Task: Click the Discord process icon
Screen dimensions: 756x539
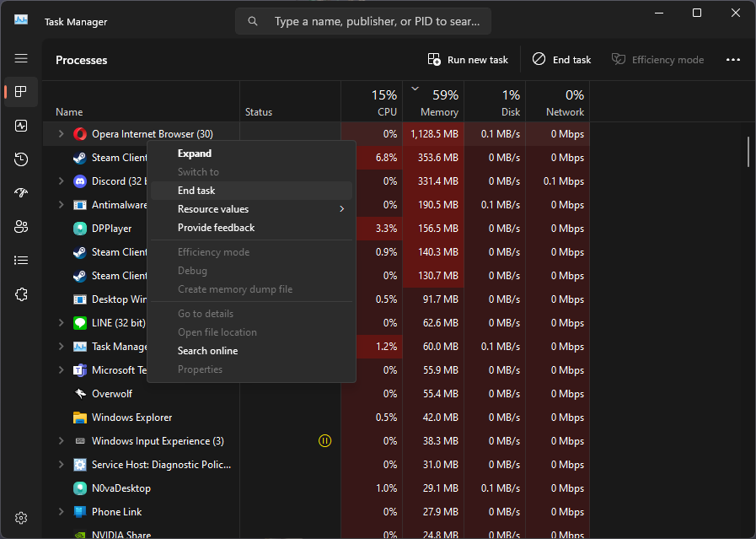Action: coord(79,181)
